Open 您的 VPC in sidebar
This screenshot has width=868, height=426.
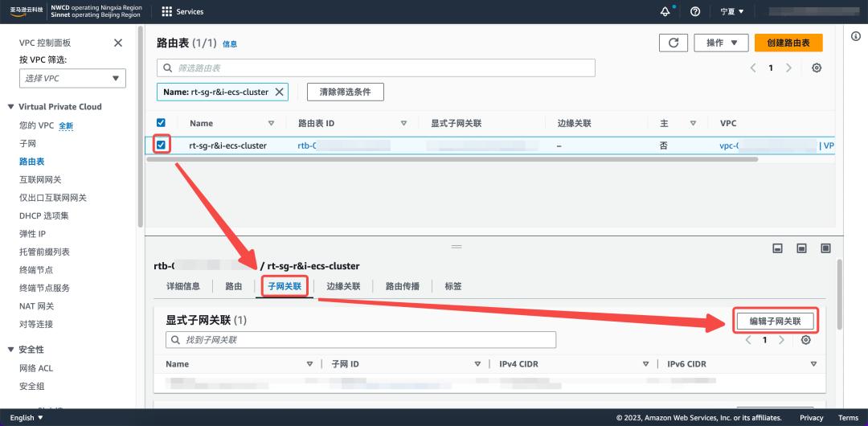(36, 125)
